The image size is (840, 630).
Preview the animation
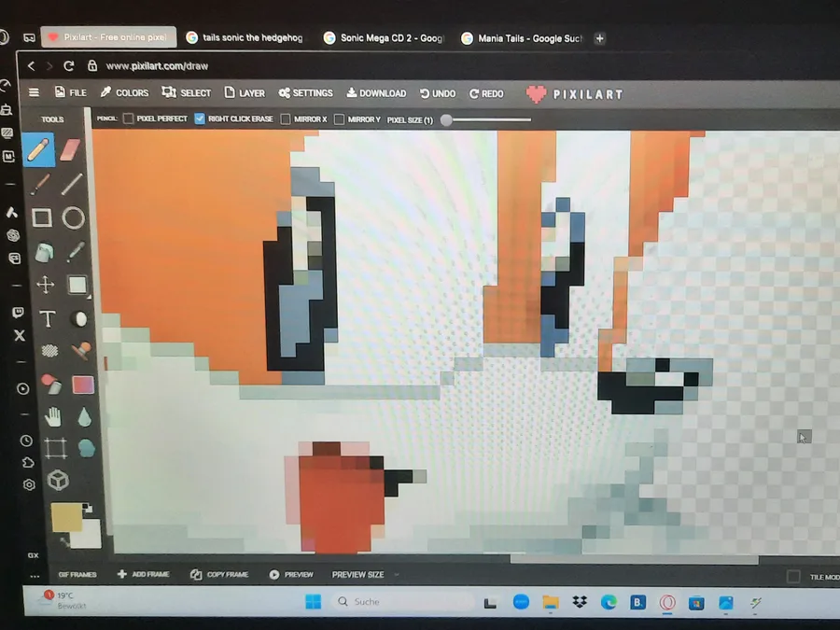[291, 574]
